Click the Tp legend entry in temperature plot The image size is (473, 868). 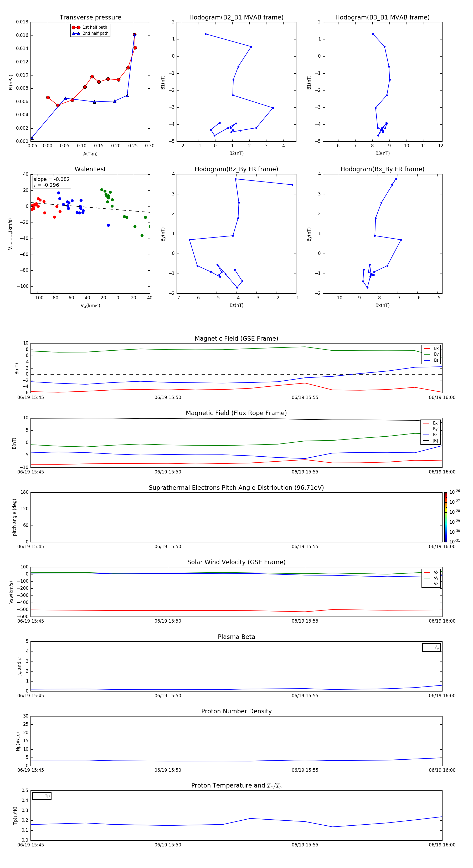coord(42,796)
